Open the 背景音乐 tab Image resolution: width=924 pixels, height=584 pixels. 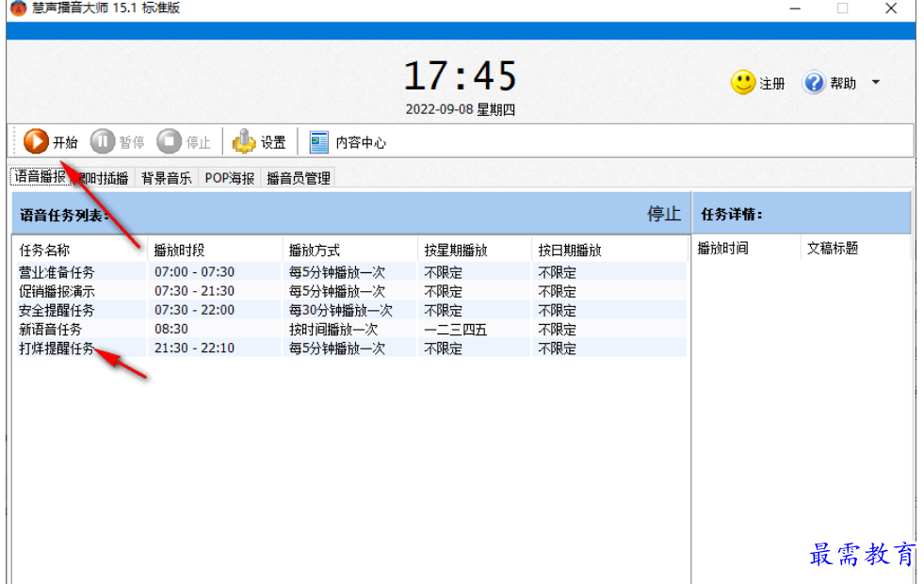coord(166,176)
